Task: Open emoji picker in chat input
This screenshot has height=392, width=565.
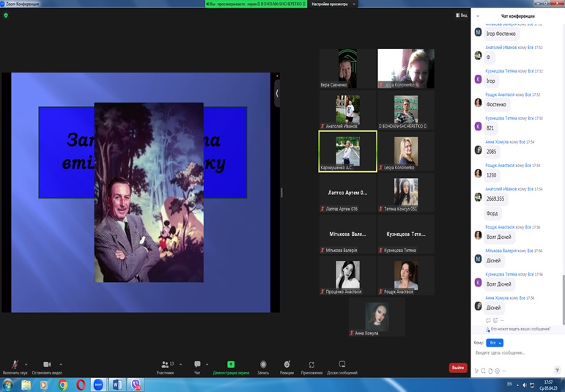Action: pyautogui.click(x=498, y=371)
